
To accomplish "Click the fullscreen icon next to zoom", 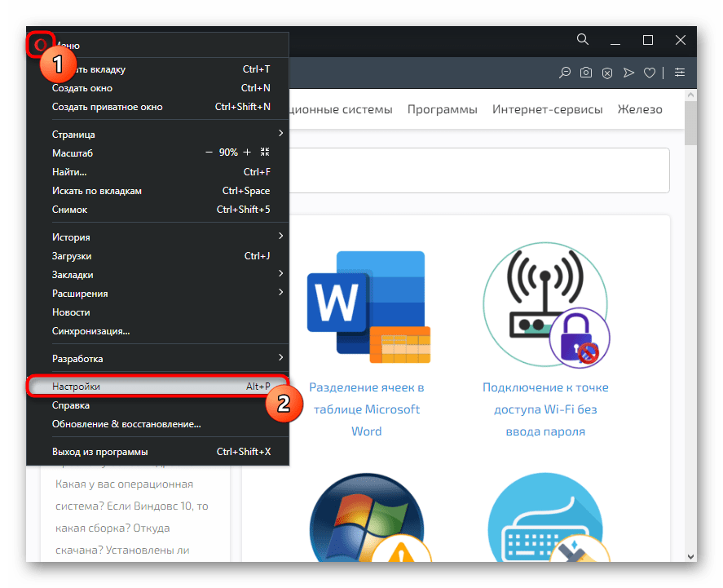I will click(264, 153).
